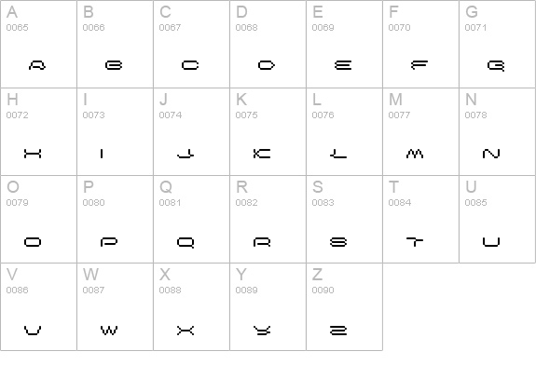The height and width of the screenshot is (392, 536).
Task: Click the X glyph cell 0088
Action: coord(191,306)
